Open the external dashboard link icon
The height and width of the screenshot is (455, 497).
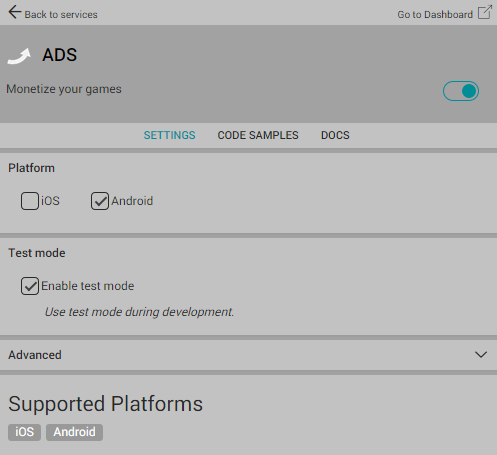[x=485, y=12]
